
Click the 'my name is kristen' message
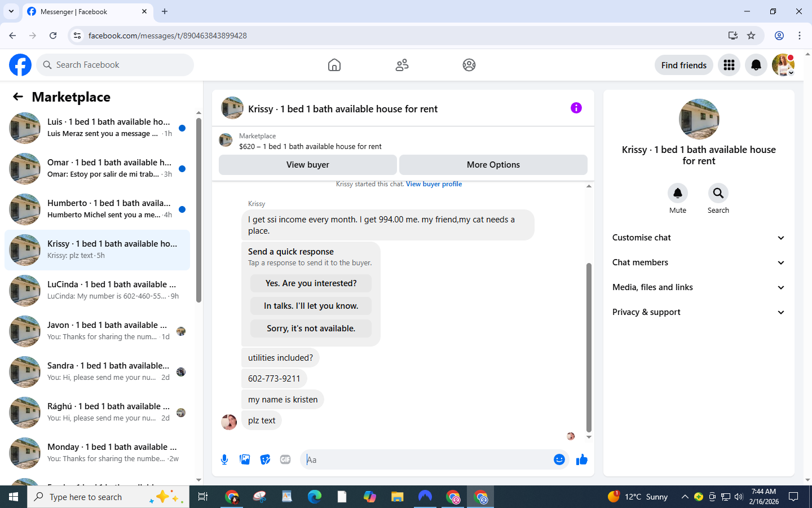coord(283,400)
